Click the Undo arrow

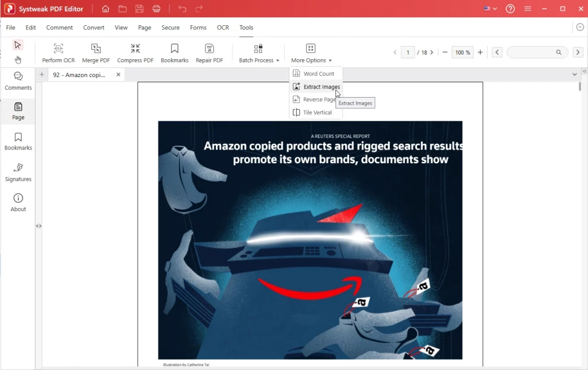182,9
